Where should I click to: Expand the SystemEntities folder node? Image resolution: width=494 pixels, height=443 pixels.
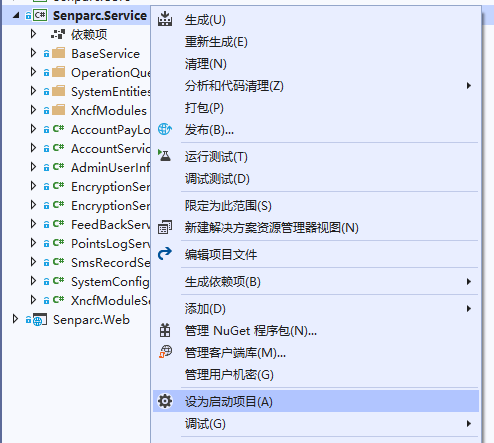[33, 91]
